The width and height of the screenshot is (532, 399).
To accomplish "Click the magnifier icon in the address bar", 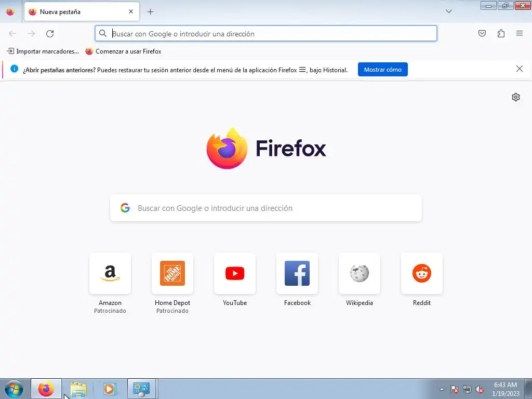I will pyautogui.click(x=103, y=33).
